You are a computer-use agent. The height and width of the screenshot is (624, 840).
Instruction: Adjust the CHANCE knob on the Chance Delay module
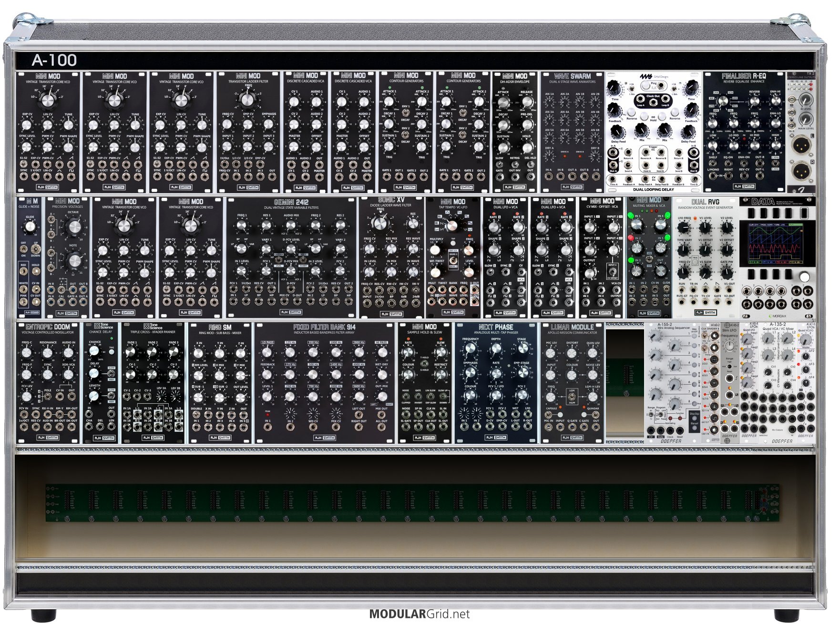94,351
